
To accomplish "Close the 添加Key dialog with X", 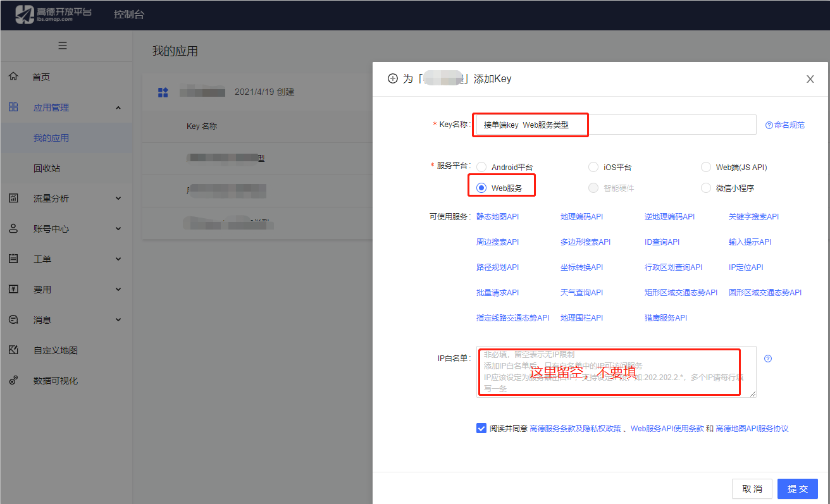I will tap(810, 79).
